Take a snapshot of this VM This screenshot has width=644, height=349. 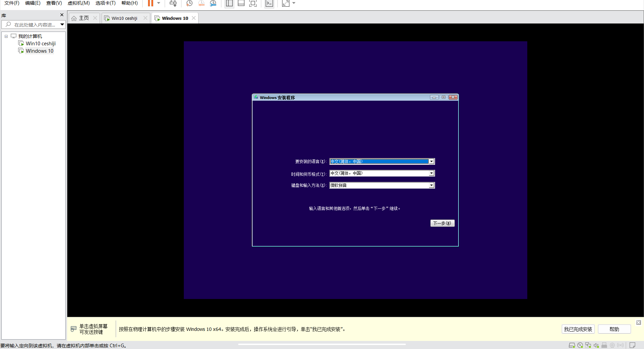[x=189, y=3]
